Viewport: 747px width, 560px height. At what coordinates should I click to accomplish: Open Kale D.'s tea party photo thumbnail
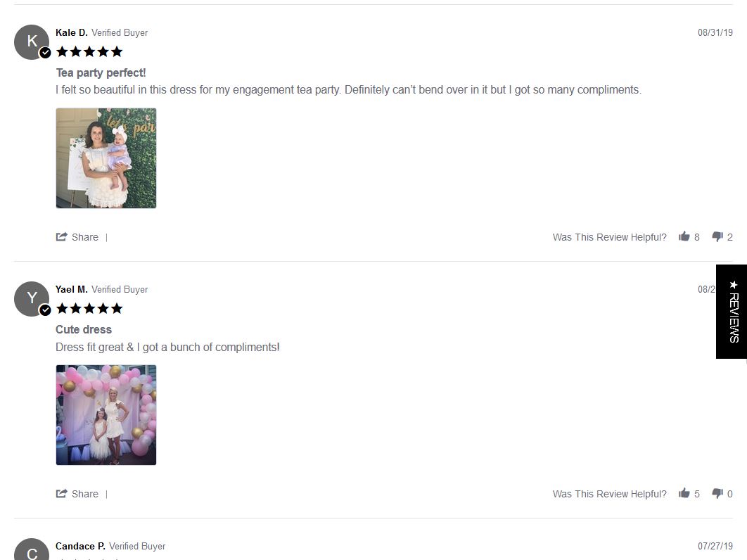pos(106,158)
